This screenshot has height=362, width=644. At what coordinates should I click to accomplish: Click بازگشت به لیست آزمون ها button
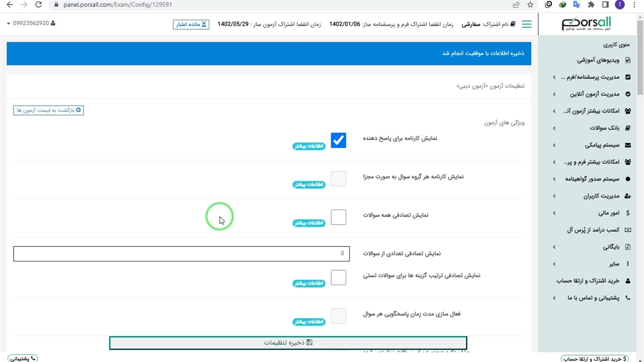click(48, 110)
